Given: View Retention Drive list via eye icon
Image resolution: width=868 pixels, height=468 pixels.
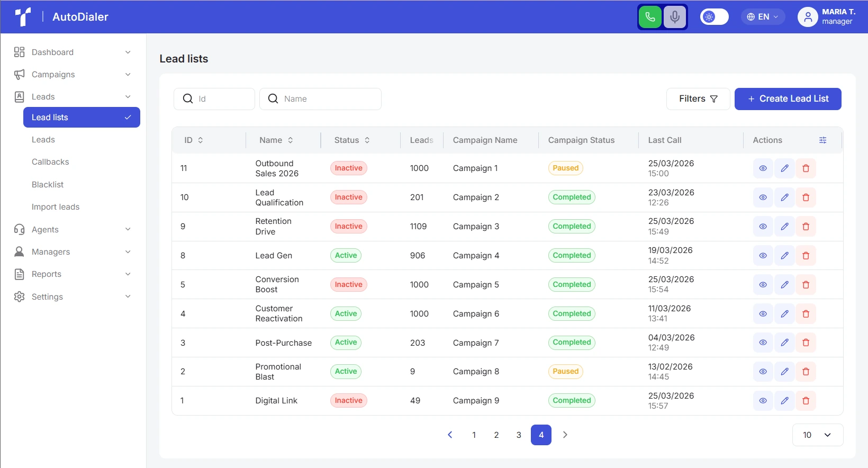Looking at the screenshot, I should [763, 227].
